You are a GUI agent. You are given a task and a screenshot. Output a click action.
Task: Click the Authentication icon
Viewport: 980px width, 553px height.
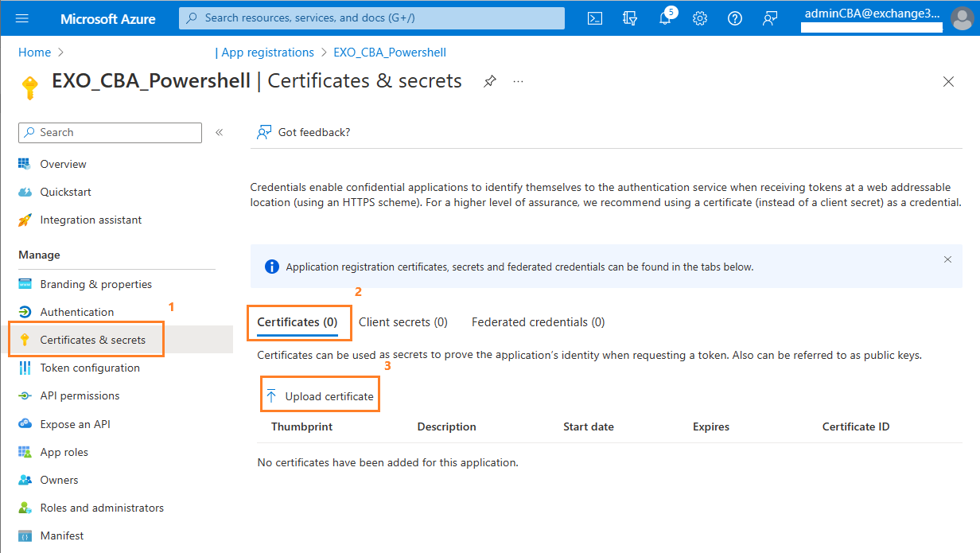25,312
